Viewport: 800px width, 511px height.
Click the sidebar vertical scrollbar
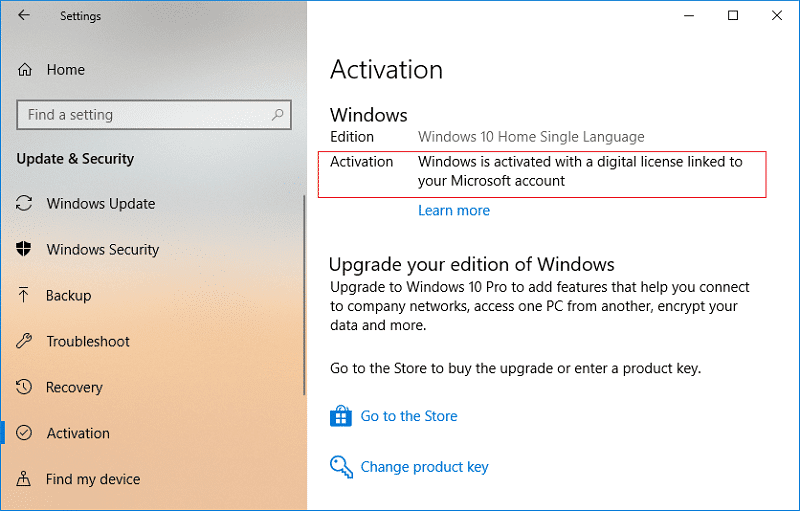pos(304,300)
